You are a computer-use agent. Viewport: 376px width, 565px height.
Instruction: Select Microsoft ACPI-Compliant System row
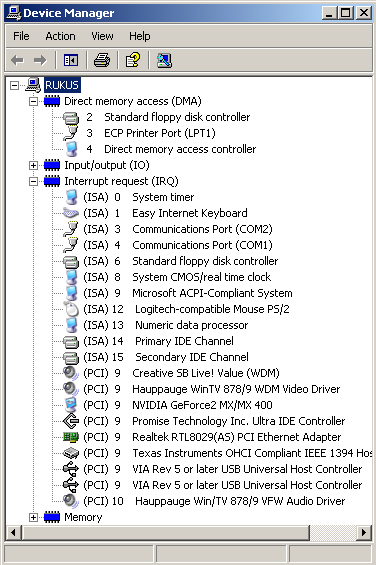pos(188,293)
